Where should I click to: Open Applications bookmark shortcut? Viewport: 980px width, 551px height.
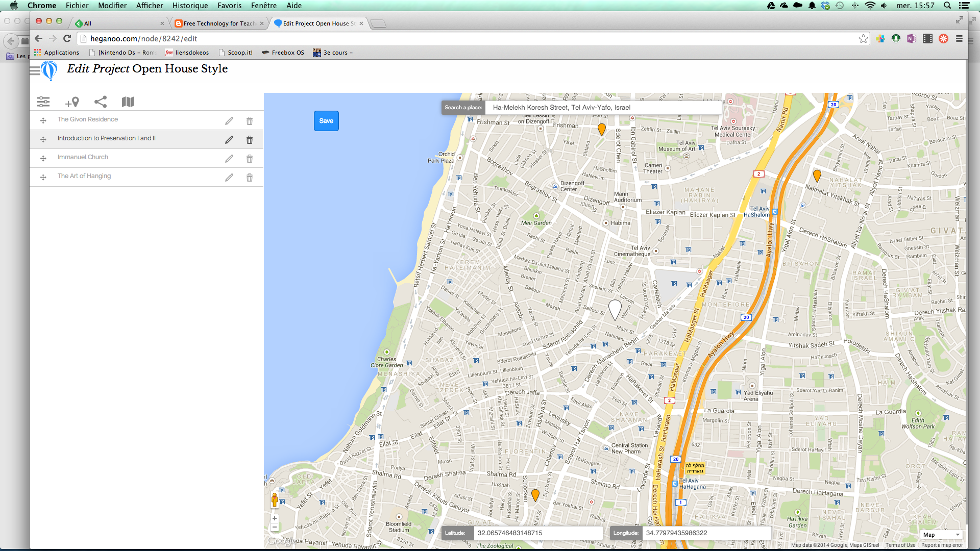coord(57,53)
